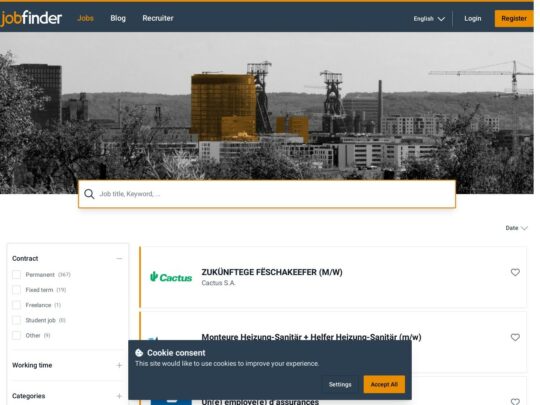Open the English language dropdown
This screenshot has width=540, height=405.
coord(429,19)
